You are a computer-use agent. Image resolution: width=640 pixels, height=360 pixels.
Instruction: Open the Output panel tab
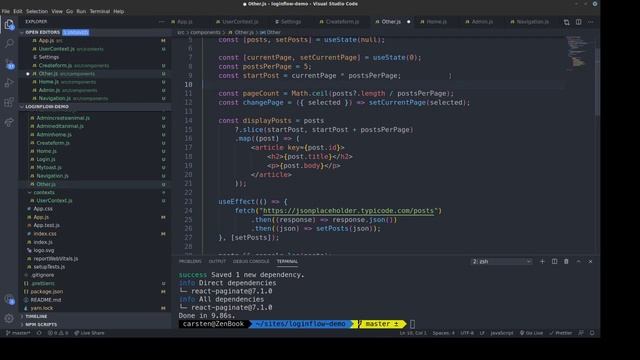tap(217, 261)
